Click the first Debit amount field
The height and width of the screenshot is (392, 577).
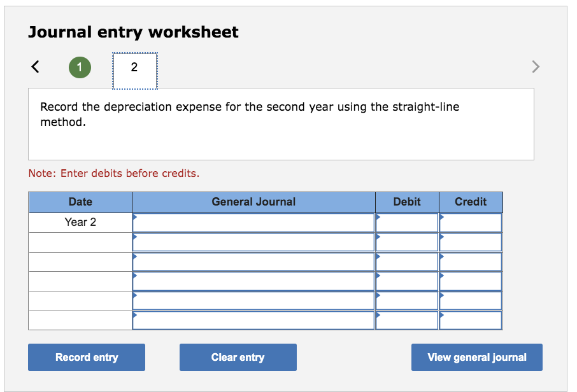pyautogui.click(x=408, y=222)
